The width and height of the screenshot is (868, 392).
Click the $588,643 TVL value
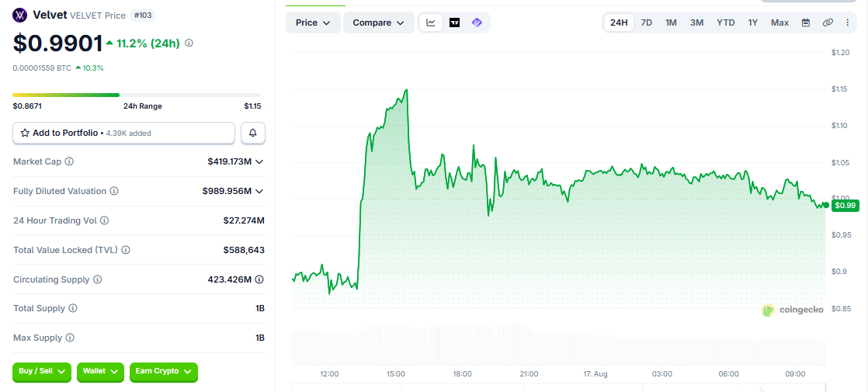[244, 250]
